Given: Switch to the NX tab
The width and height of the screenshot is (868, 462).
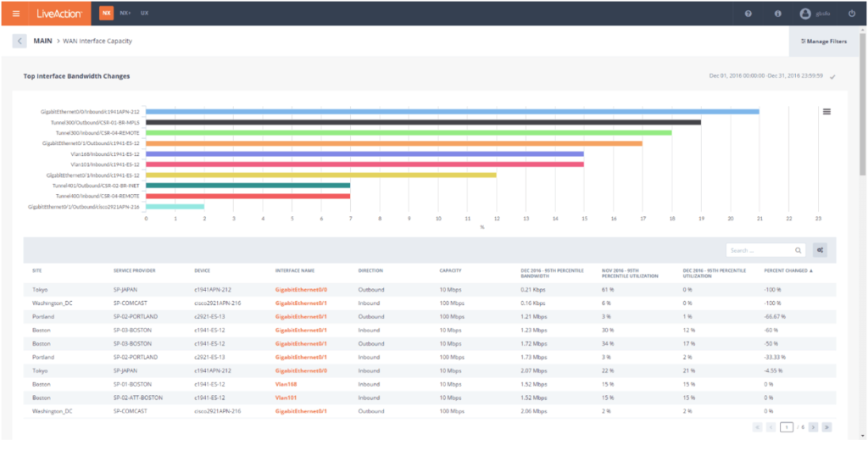Looking at the screenshot, I should click(x=106, y=14).
